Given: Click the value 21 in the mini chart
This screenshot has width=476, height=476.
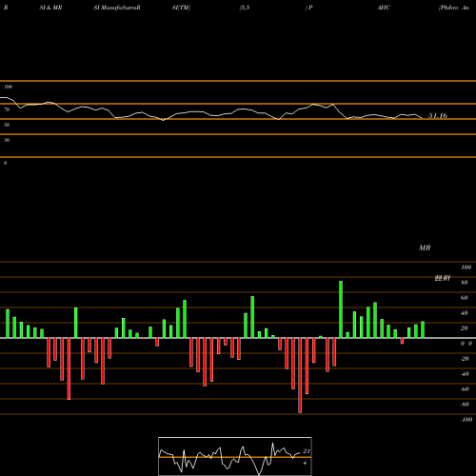Looking at the screenshot, I should click(x=307, y=451).
